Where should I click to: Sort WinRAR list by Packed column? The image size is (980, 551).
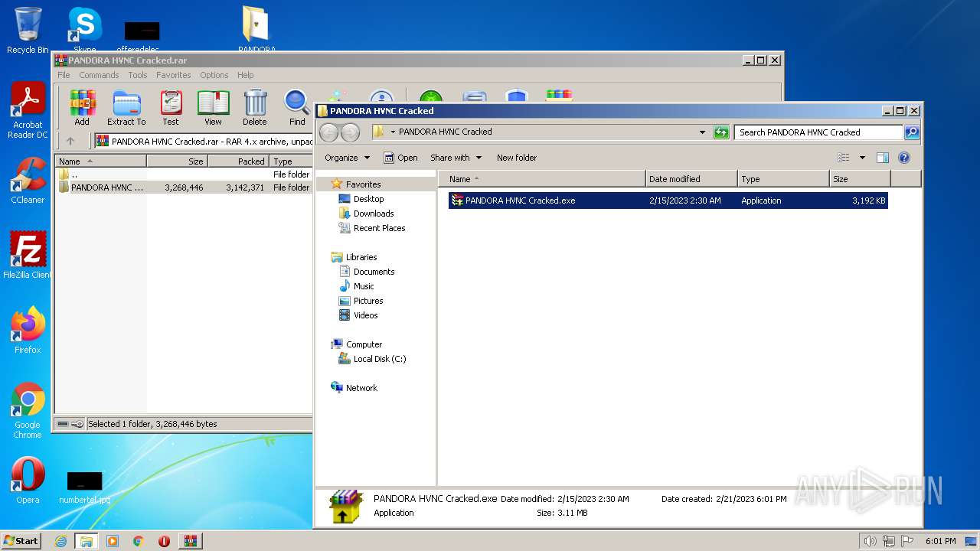[238, 161]
